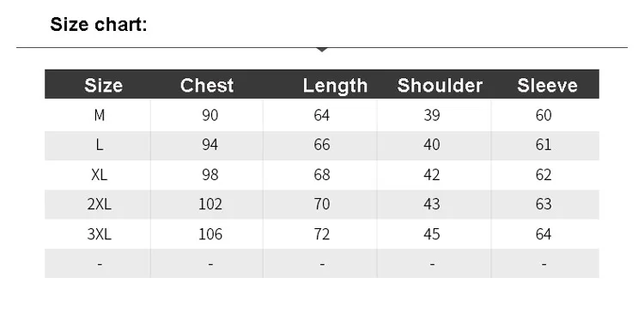Click shoulder value 39 in M row
This screenshot has width=644, height=326.
(432, 115)
